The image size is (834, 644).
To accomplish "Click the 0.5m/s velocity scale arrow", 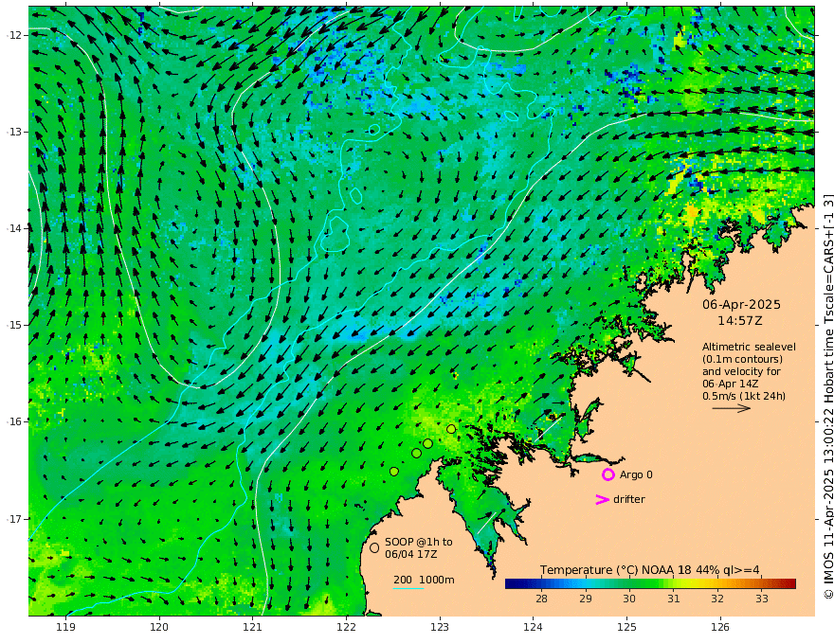I will (732, 408).
